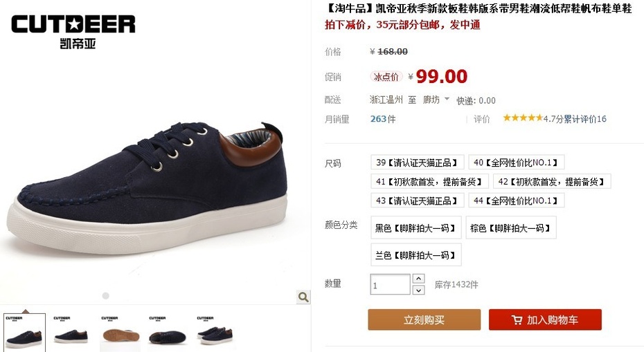Increase quantity with the up arrow
644x352 pixels.
click(418, 279)
